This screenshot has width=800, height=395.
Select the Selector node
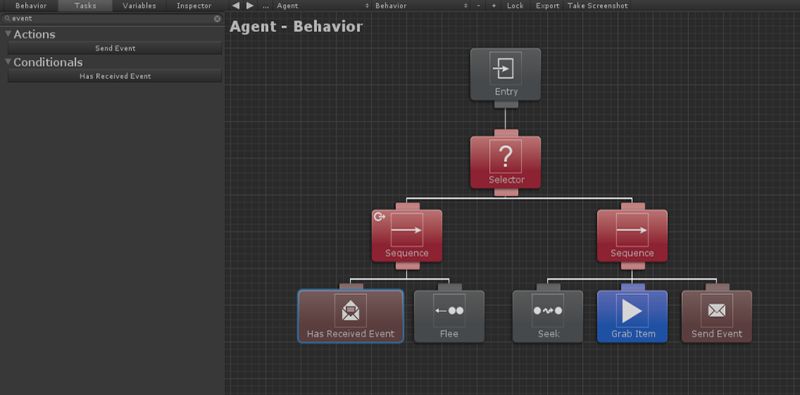pyautogui.click(x=505, y=162)
